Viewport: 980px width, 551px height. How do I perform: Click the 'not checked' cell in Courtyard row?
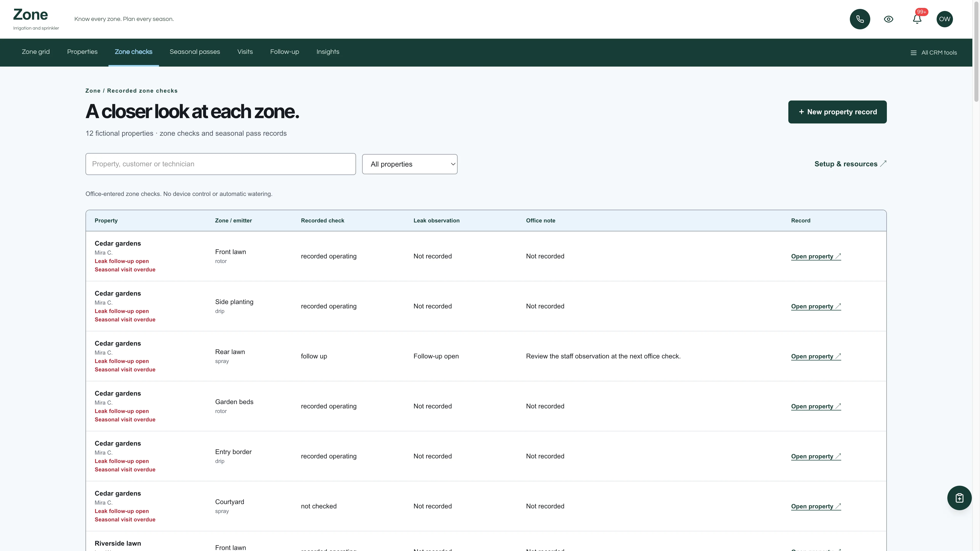tap(318, 507)
